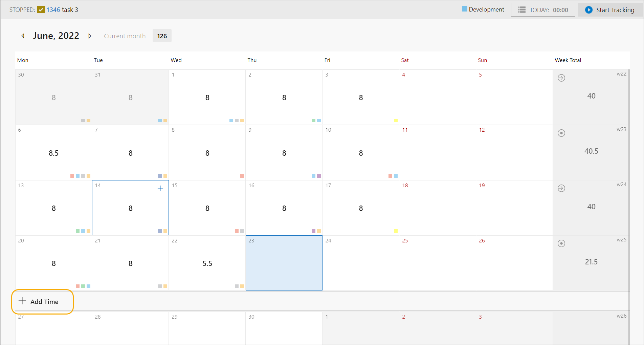Select June 2 cell

click(284, 97)
